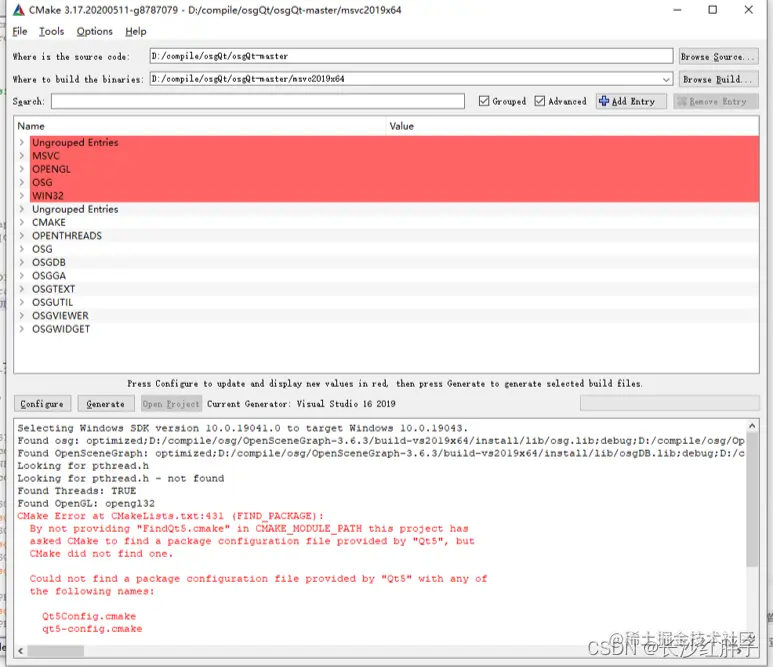Maximize the CMake window
The width and height of the screenshot is (773, 667).
pos(713,10)
